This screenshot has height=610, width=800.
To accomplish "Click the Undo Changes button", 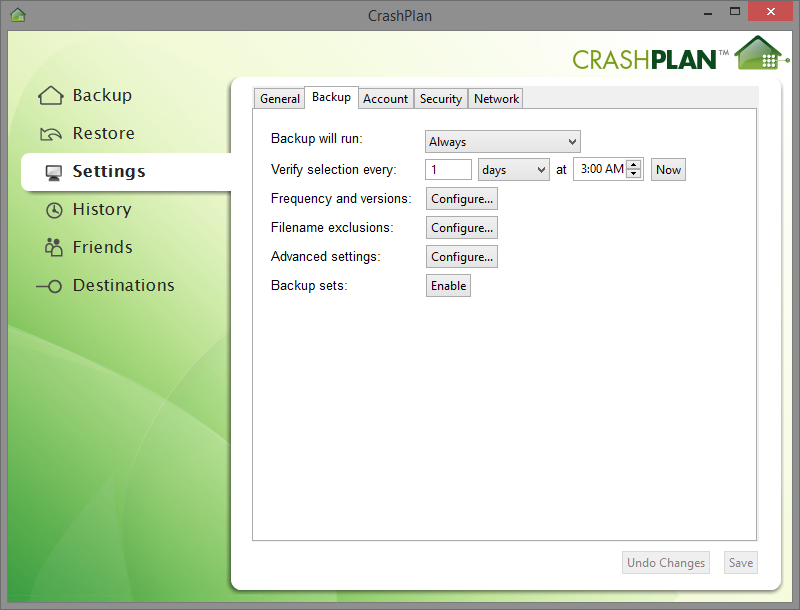I will pos(666,563).
